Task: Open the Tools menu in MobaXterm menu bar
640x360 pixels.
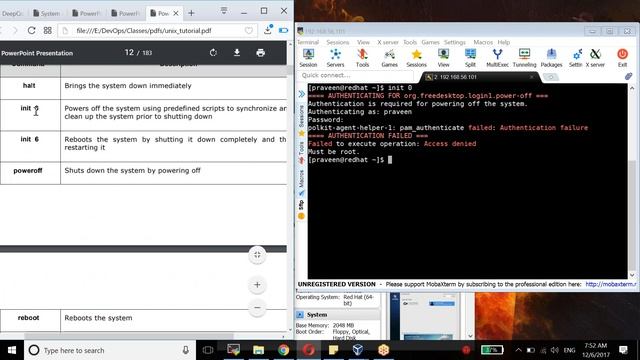Action: click(x=410, y=42)
